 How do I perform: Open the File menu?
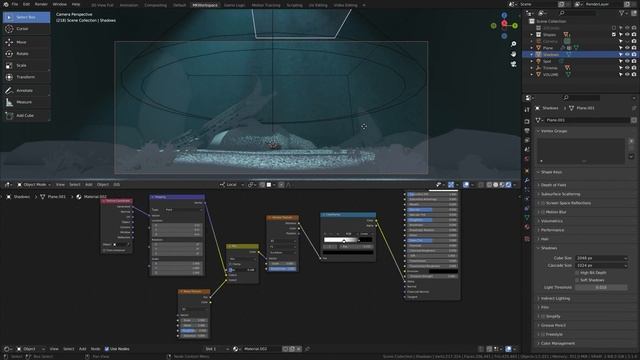[15, 4]
